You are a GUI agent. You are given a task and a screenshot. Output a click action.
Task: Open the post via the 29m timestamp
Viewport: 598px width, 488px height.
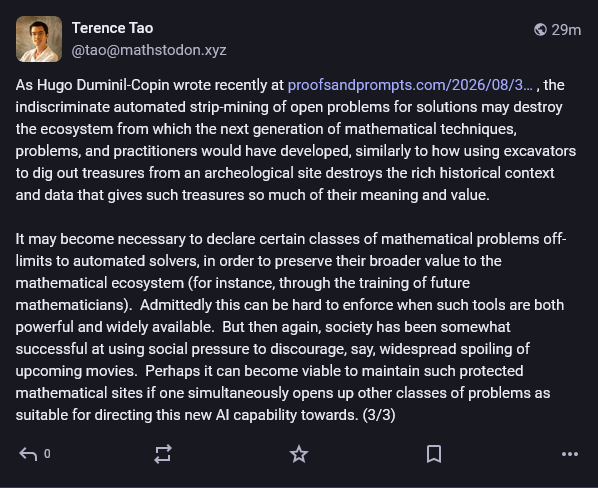point(566,30)
